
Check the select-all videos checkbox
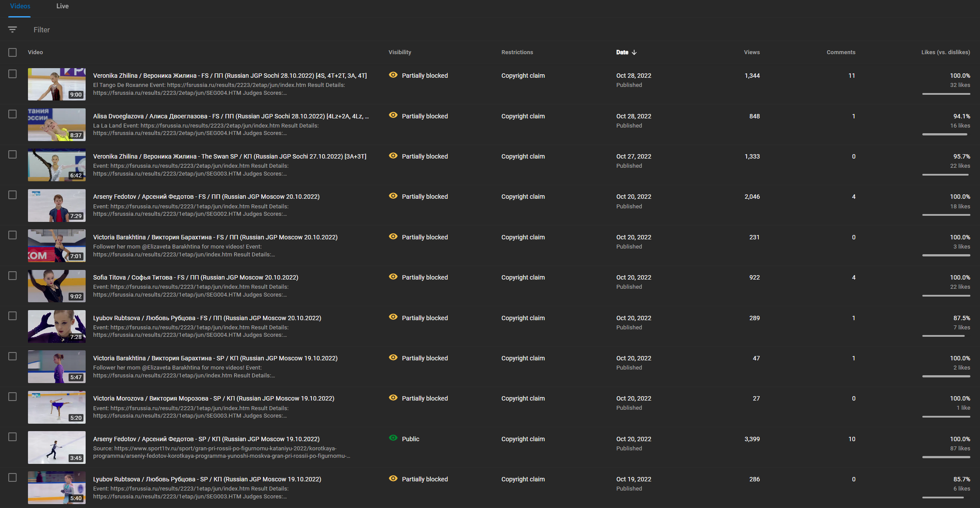13,52
